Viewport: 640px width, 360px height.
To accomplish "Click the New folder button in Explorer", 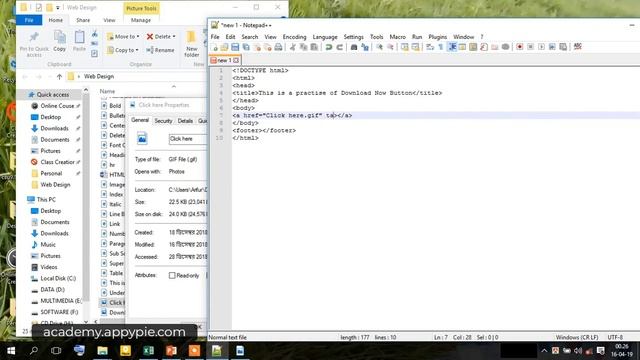I will click(191, 43).
